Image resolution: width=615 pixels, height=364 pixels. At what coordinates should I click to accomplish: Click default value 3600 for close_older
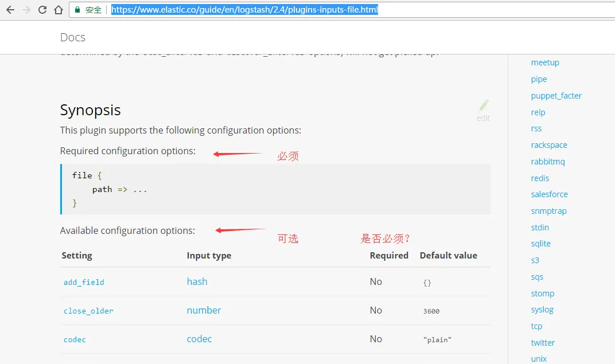[431, 311]
